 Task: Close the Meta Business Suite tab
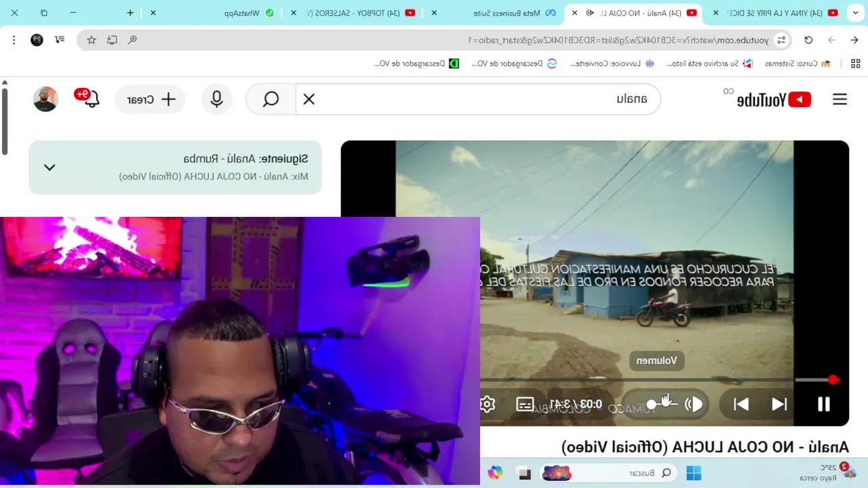tap(434, 13)
